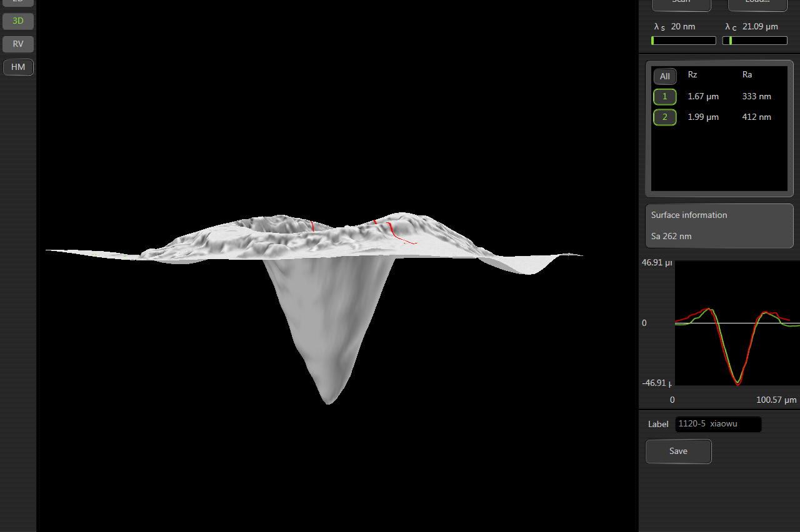
Task: Click the bottom tip of the 3D pit
Action: coord(329,401)
